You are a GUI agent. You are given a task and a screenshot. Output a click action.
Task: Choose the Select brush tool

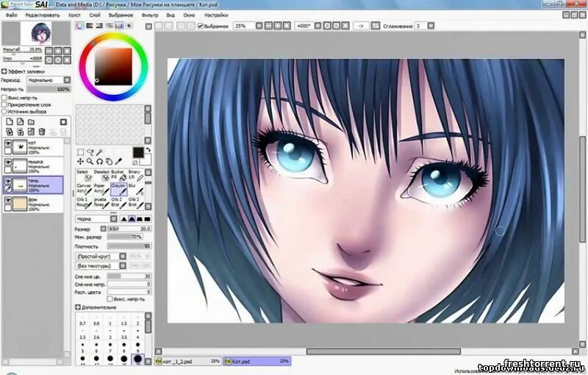pos(84,175)
